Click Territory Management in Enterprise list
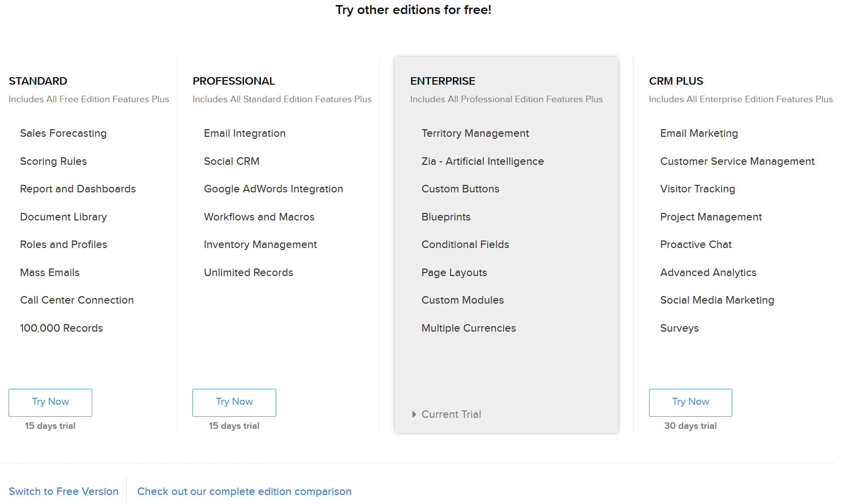 pos(475,133)
